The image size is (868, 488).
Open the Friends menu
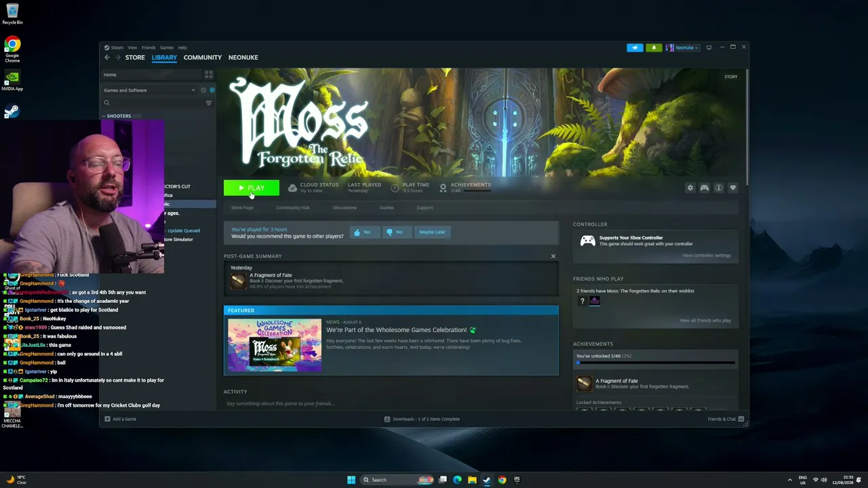[x=149, y=47]
